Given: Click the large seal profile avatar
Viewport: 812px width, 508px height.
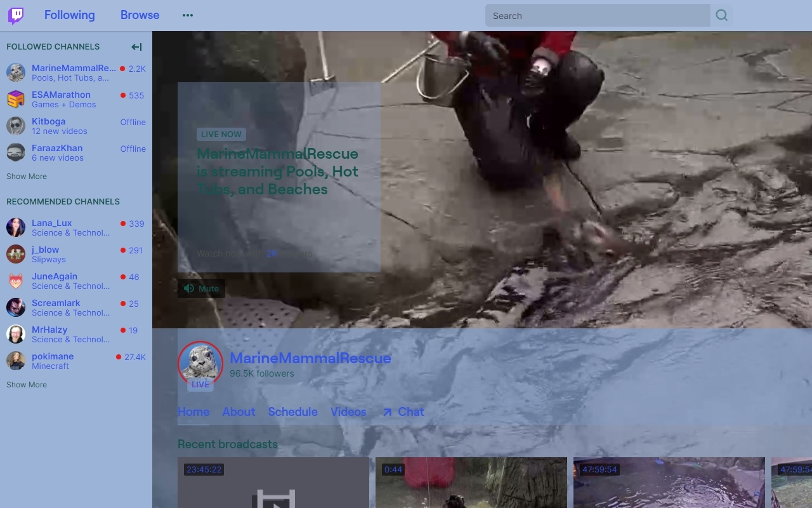Looking at the screenshot, I should (200, 364).
